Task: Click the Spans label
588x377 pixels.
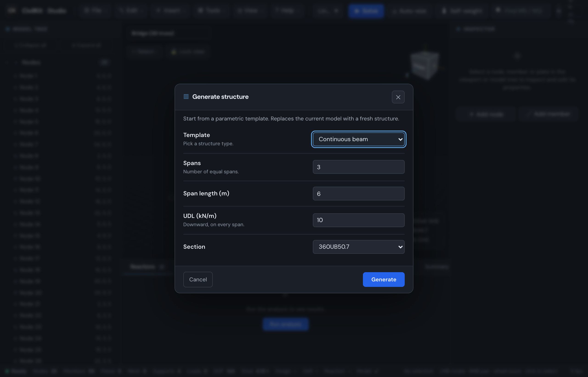Action: coord(192,163)
